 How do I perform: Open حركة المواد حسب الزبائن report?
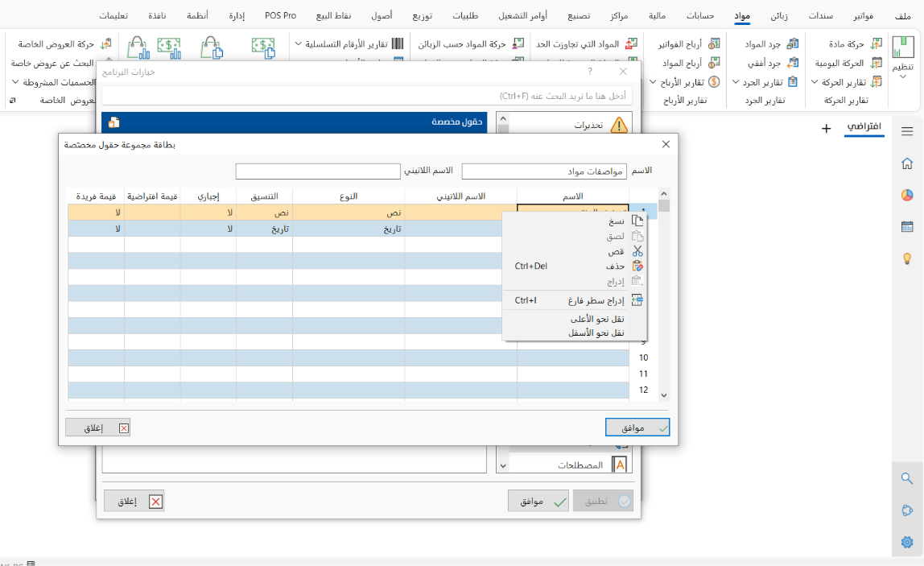click(471, 44)
